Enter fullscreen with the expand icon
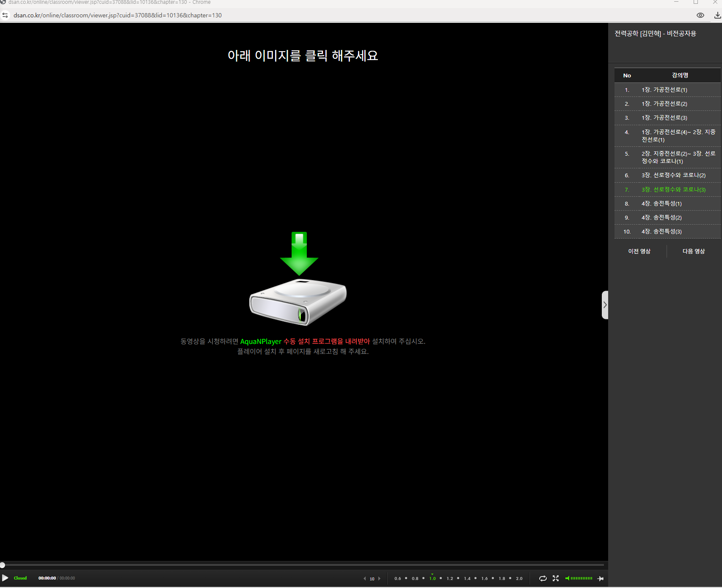Image resolution: width=722 pixels, height=588 pixels. click(556, 578)
